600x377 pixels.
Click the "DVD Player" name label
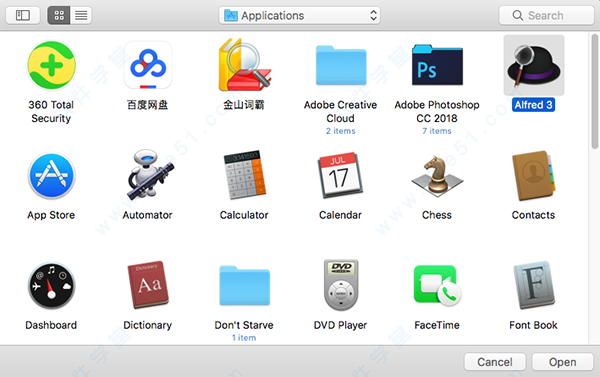(x=341, y=325)
